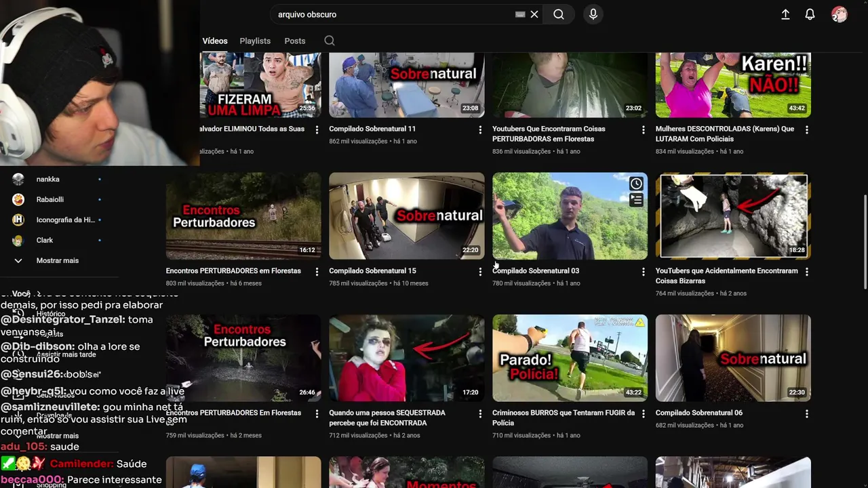
Task: Click the search magnifier button
Action: [559, 14]
